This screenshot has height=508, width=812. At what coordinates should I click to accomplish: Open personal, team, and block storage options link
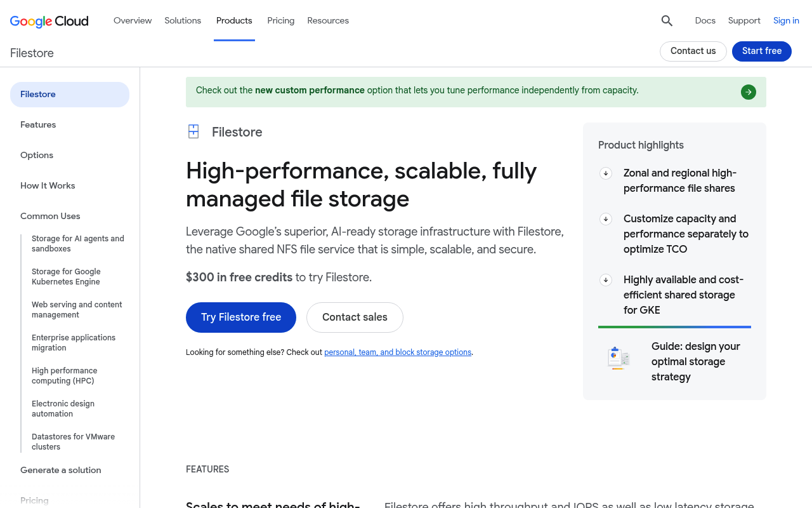tap(398, 352)
